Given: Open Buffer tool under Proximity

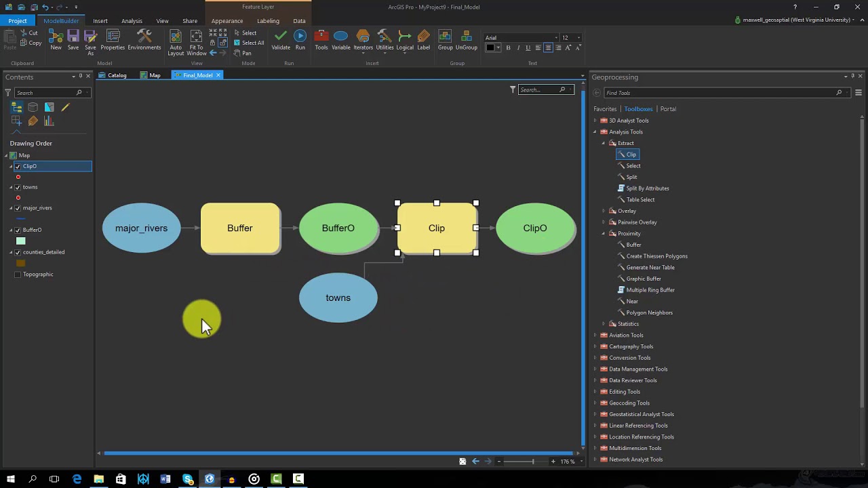Looking at the screenshot, I should pos(633,245).
